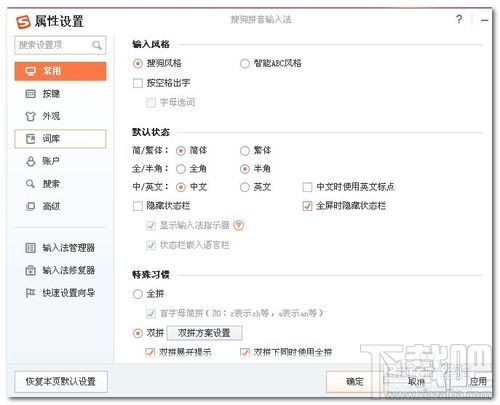Select the 全拼 radio button
The width and height of the screenshot is (500, 405).
[138, 294]
